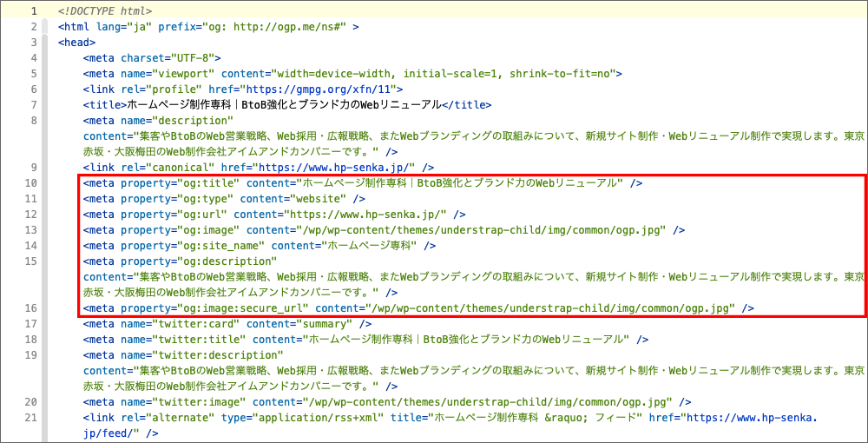The height and width of the screenshot is (443, 868).
Task: Click the twitter:image content path
Action: 487,402
